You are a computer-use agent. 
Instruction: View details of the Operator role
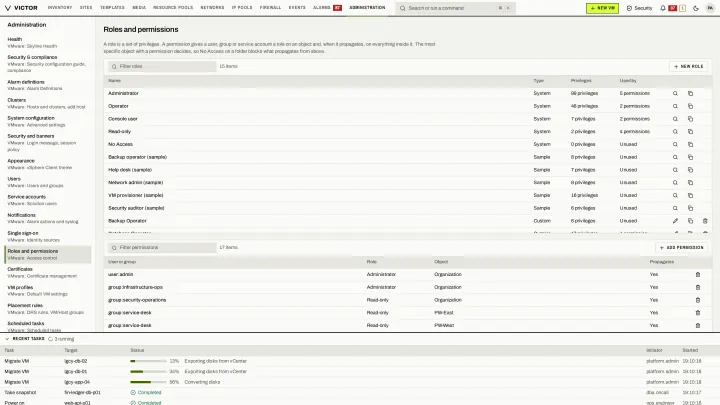point(675,106)
